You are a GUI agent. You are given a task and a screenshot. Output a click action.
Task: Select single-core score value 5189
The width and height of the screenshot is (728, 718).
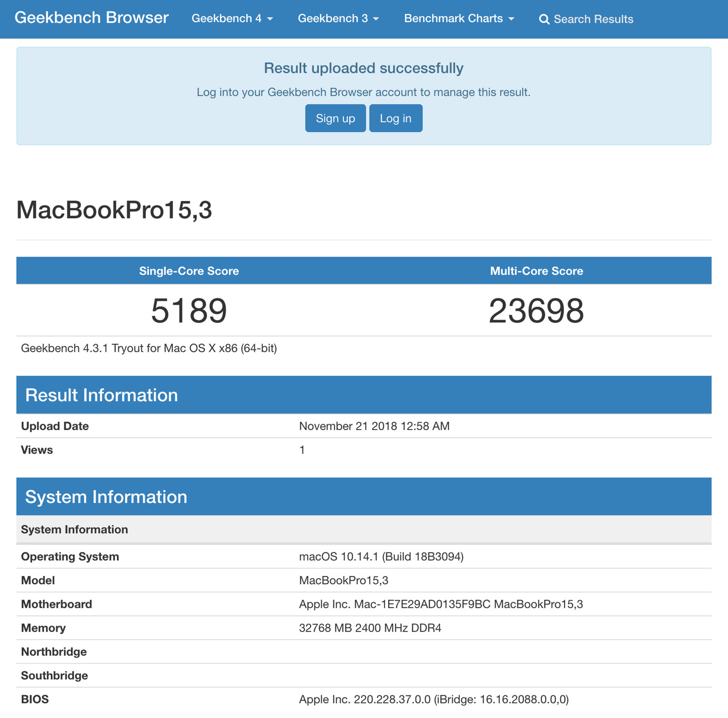[189, 311]
